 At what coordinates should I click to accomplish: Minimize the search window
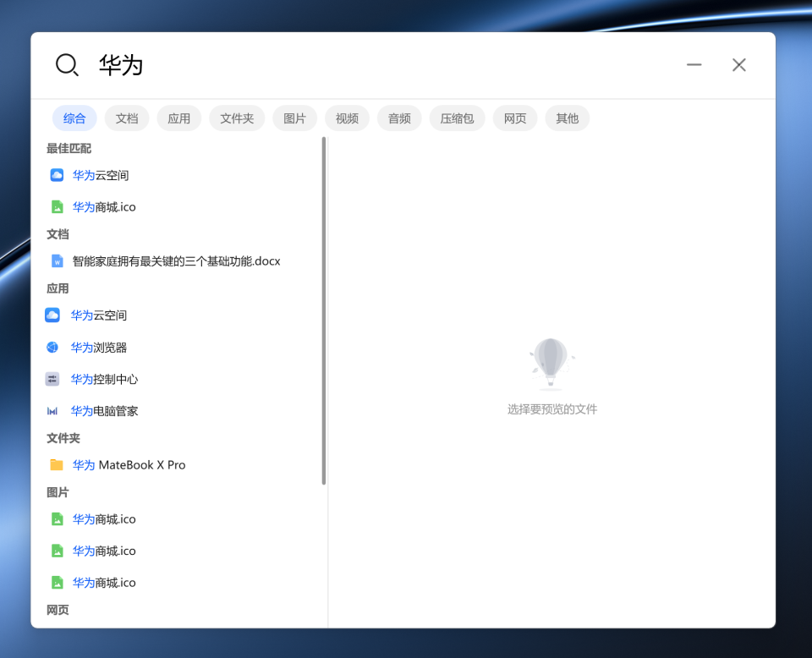coord(694,65)
